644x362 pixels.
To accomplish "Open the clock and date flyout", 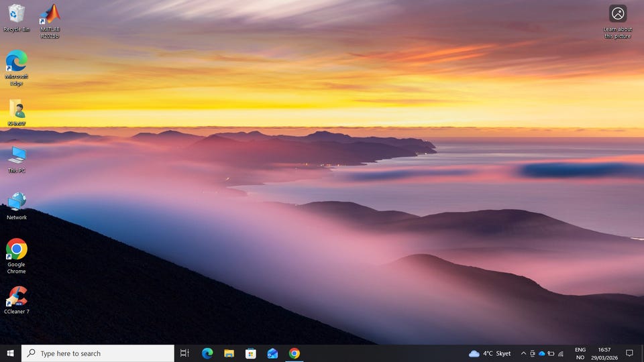I will coord(604,353).
